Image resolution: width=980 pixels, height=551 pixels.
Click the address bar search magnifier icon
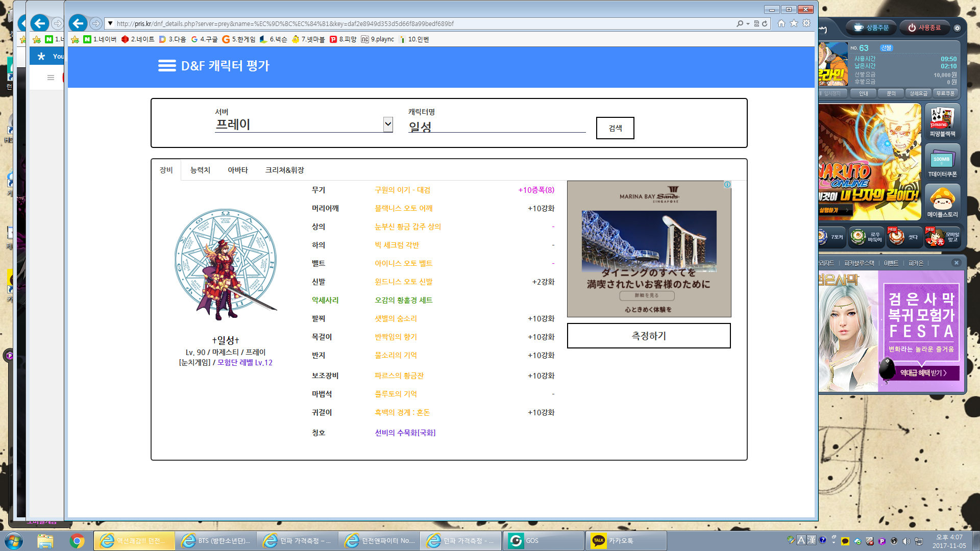point(740,23)
